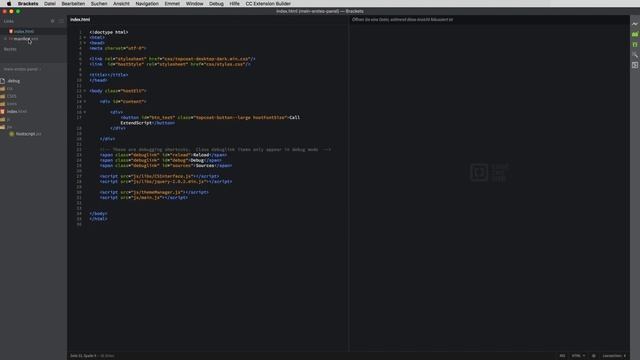The height and width of the screenshot is (360, 640).
Task: Open the Navigation menu
Action: [x=147, y=3]
